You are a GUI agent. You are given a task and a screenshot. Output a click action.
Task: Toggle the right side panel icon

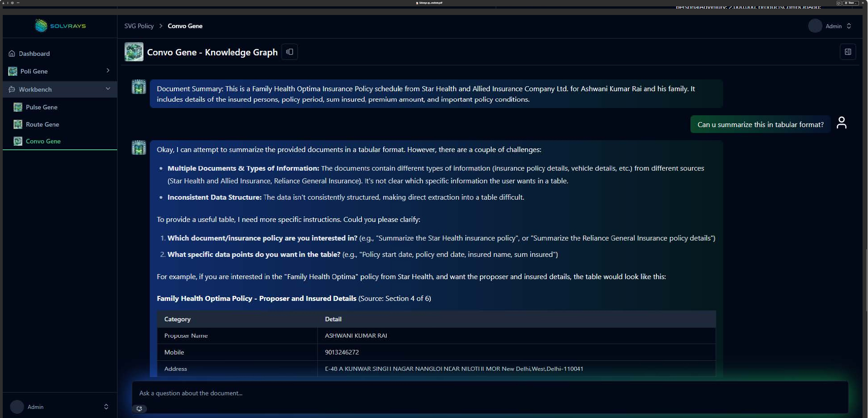[x=848, y=52]
